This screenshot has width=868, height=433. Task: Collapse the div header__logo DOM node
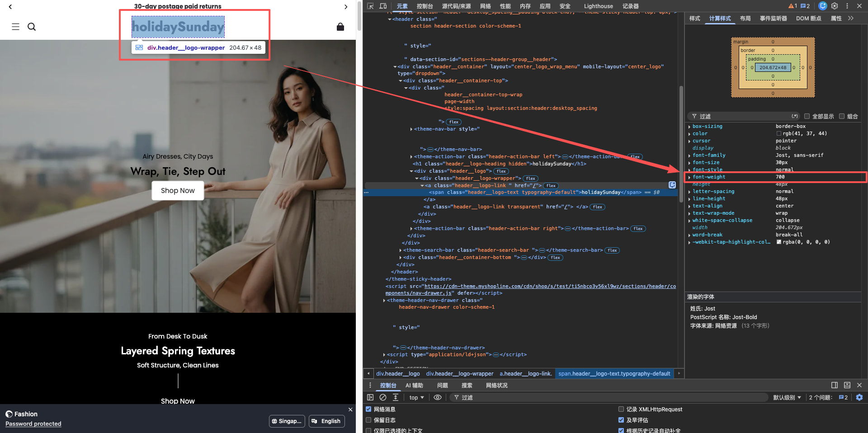(411, 171)
